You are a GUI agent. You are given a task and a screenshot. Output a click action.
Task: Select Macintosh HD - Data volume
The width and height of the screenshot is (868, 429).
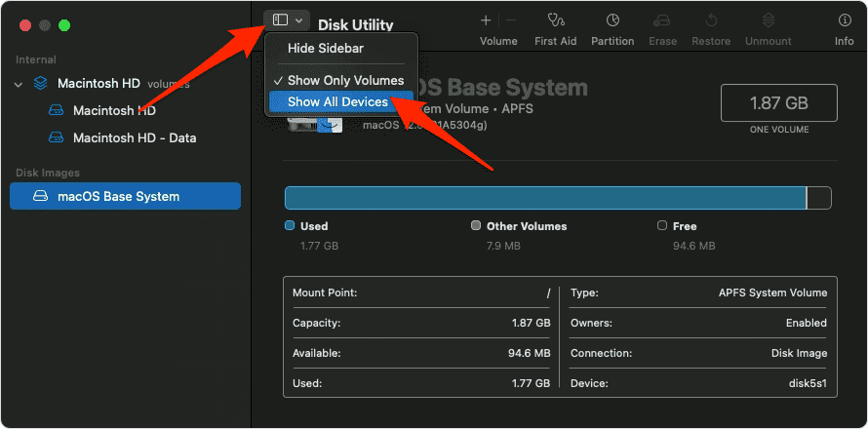tap(134, 138)
